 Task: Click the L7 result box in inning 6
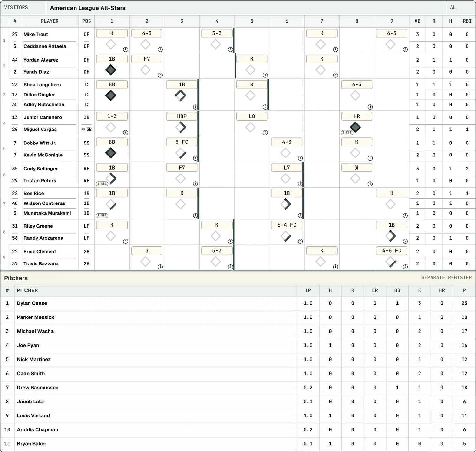click(287, 168)
